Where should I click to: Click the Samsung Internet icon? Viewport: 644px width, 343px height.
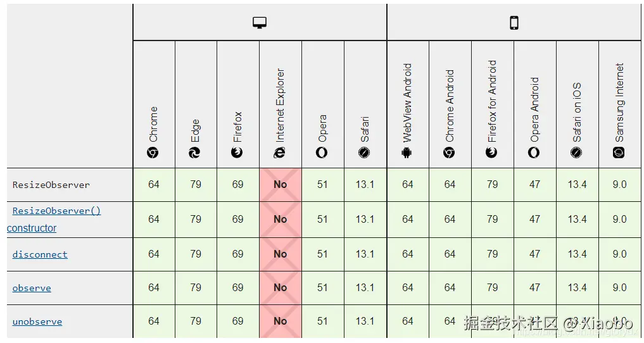pyautogui.click(x=619, y=153)
